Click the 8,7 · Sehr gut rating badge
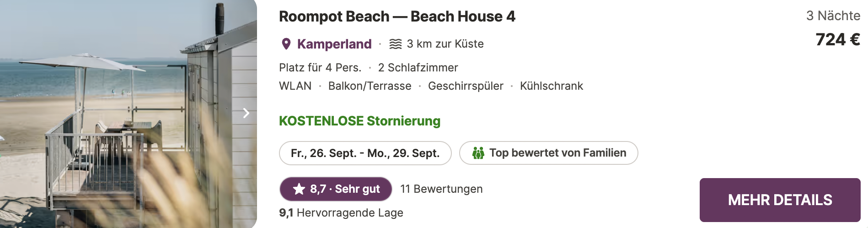This screenshot has height=228, width=868. click(336, 189)
